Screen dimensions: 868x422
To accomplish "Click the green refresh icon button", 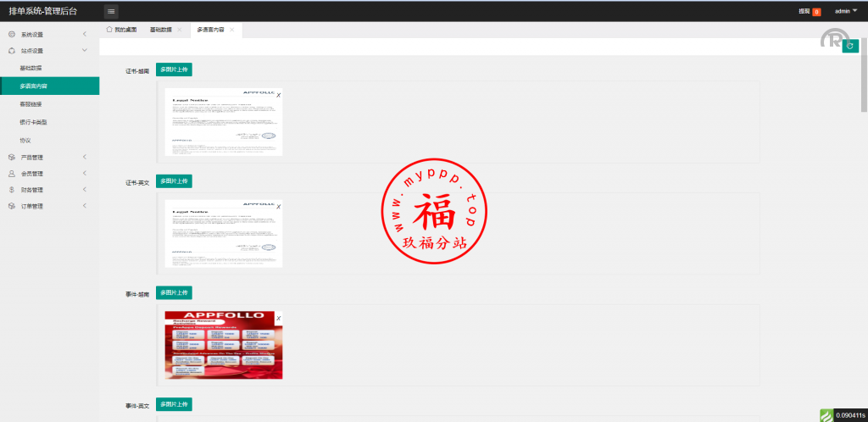I will pyautogui.click(x=850, y=46).
